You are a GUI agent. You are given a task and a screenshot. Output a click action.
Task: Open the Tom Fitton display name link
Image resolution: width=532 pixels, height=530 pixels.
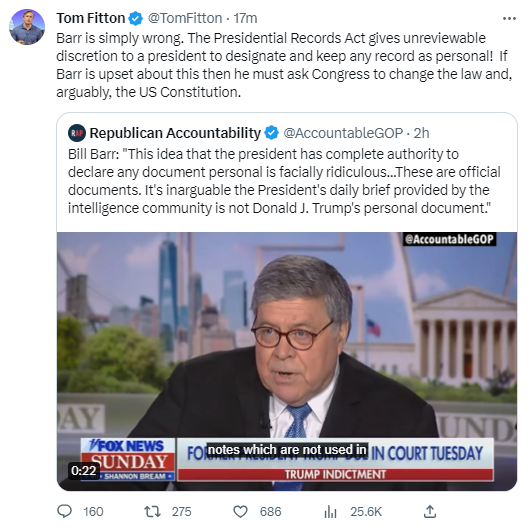point(91,18)
